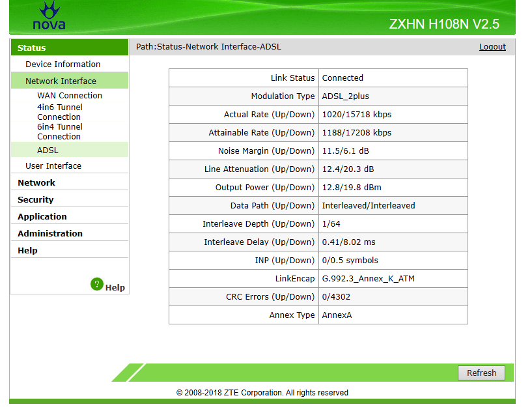The height and width of the screenshot is (413, 532).
Task: Click the Interleave Delay (Up/Down) label
Action: click(259, 242)
